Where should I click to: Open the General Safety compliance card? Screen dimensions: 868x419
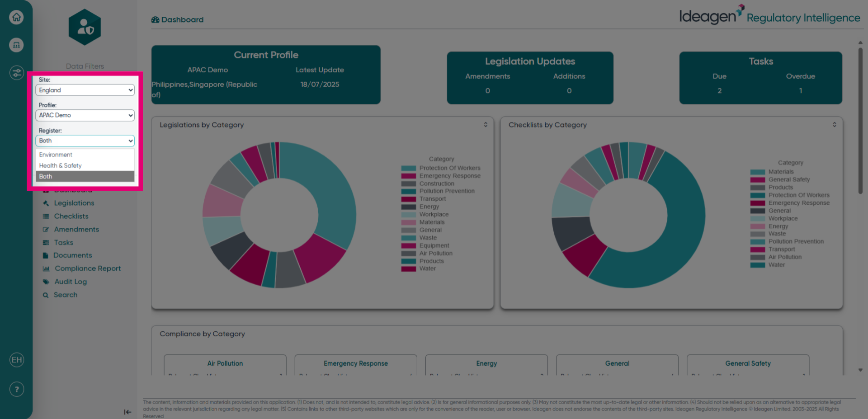click(748, 365)
